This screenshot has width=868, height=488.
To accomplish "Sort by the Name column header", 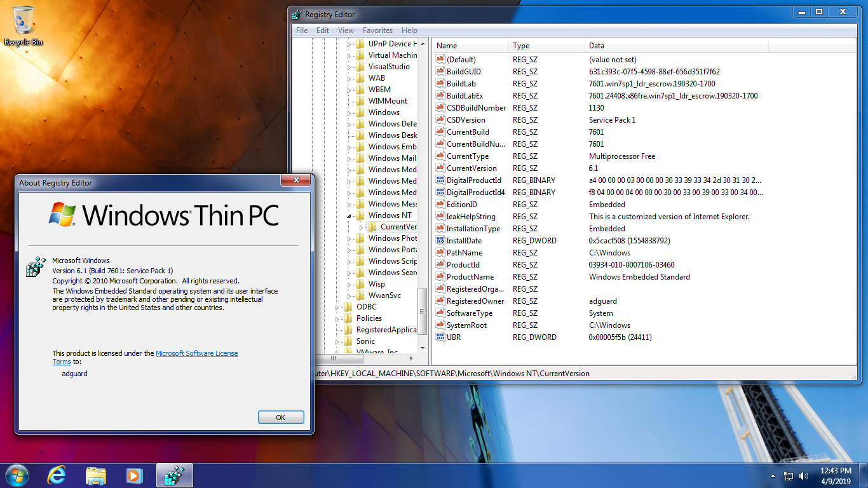I will click(471, 46).
